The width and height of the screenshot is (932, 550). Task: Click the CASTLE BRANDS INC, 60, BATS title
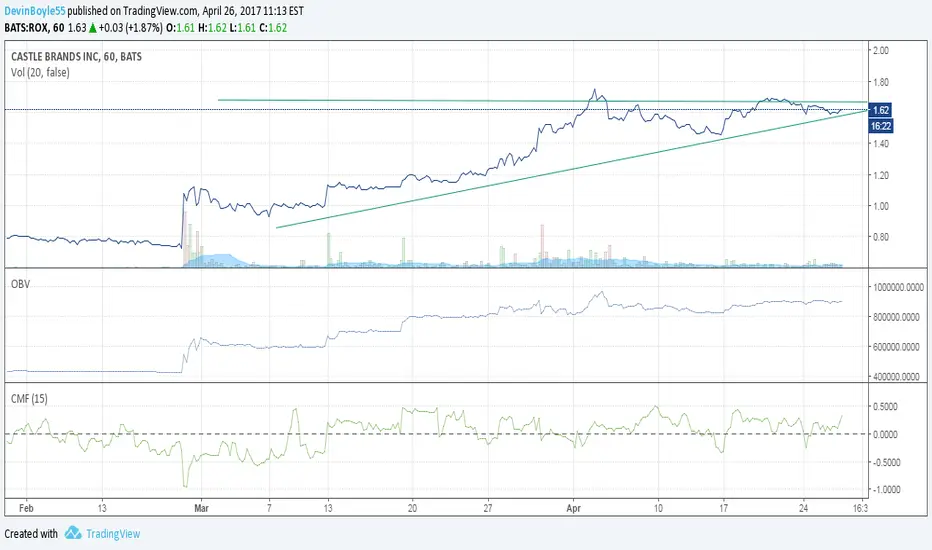click(x=77, y=57)
